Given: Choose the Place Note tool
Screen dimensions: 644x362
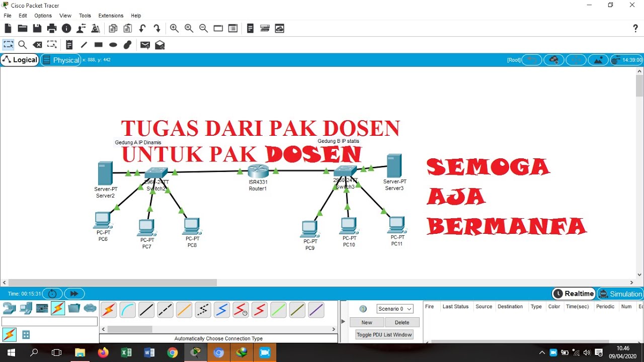Looking at the screenshot, I should [69, 45].
